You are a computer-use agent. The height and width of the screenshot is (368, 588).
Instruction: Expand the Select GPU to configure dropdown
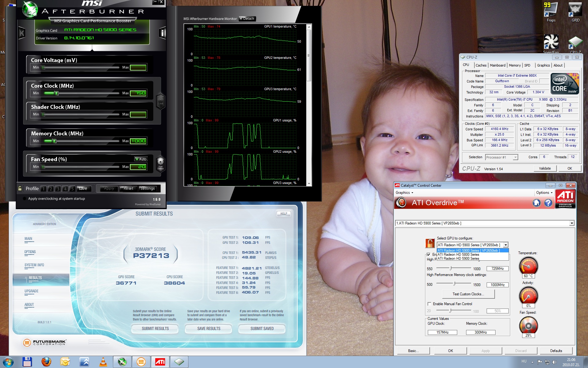point(506,245)
